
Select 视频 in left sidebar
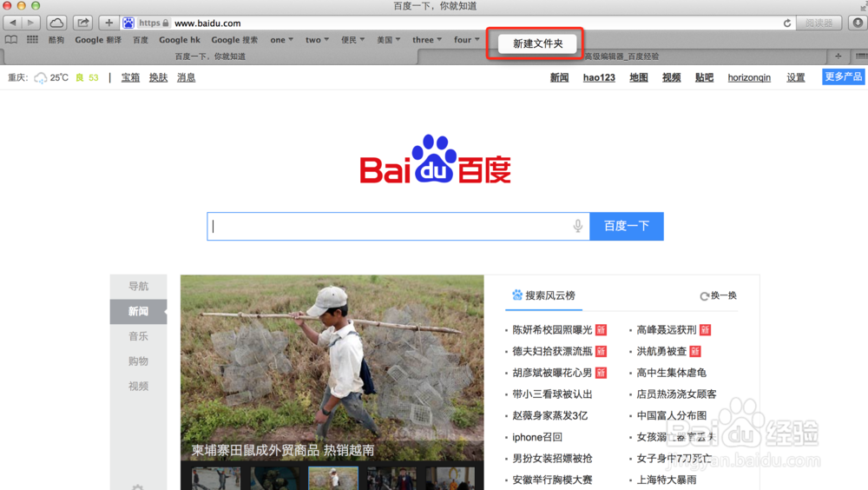click(x=138, y=387)
